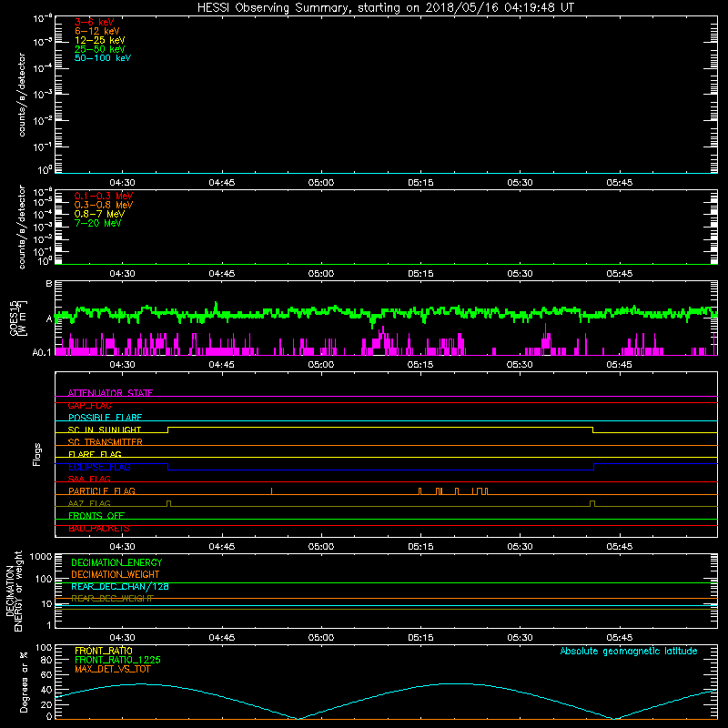Select the 0.1-0.3 MeV legend label
Image resolution: width=728 pixels, height=728 pixels.
coord(104,196)
